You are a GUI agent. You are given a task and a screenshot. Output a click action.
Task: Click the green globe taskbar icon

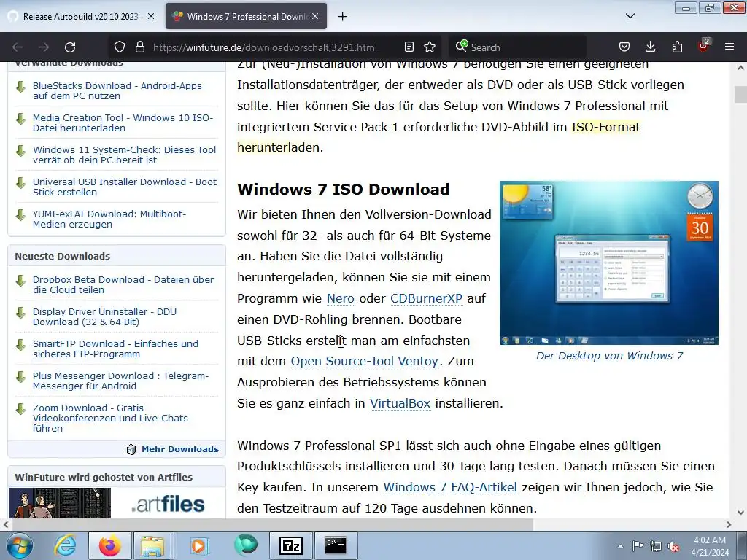click(x=245, y=545)
